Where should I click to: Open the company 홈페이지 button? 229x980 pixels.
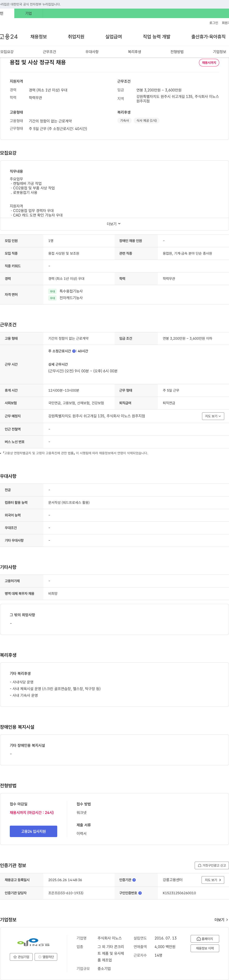click(x=205, y=939)
